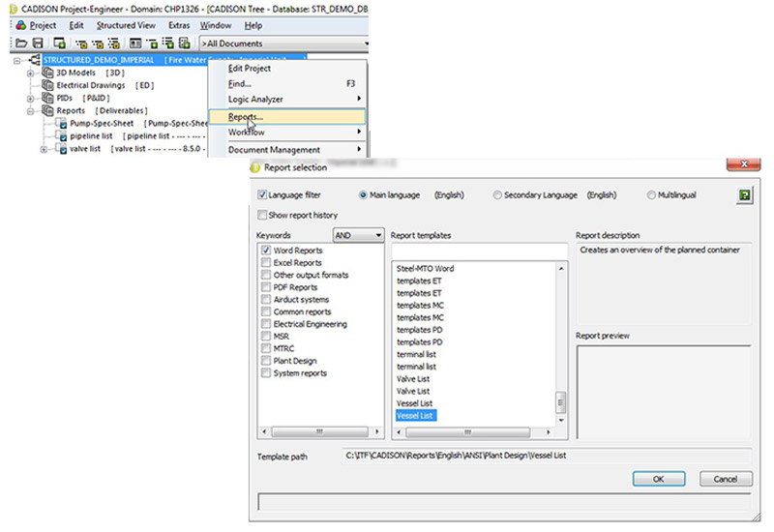
Task: Select the pipeline list tree item
Action: [91, 135]
